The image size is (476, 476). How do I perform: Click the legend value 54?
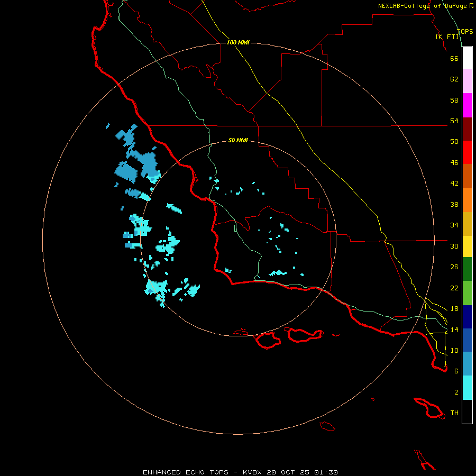coord(454,121)
